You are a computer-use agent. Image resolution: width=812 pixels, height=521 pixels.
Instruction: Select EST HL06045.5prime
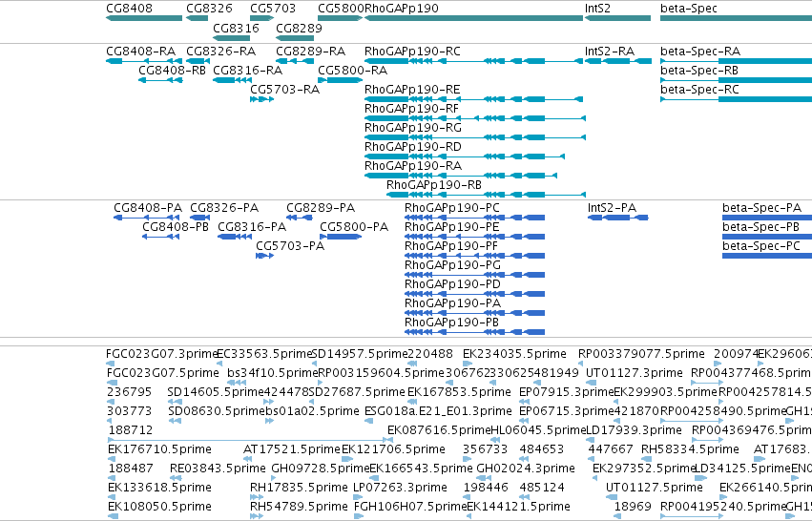point(537,431)
